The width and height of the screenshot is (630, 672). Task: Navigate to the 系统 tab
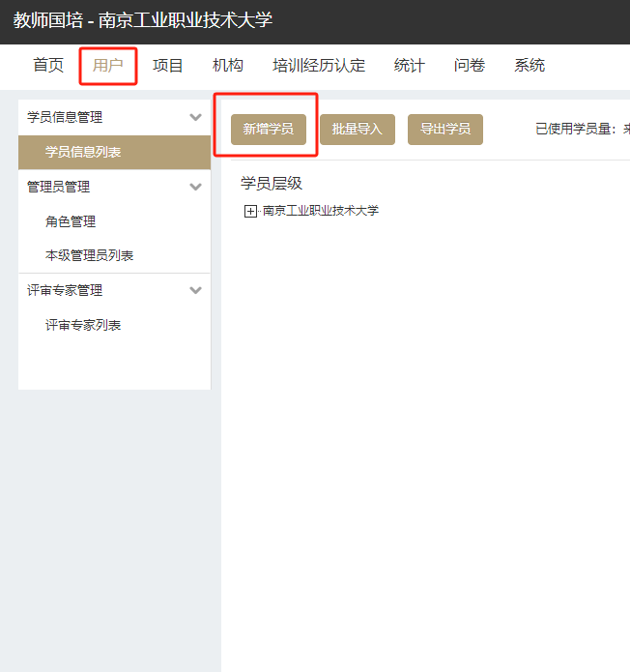click(530, 66)
